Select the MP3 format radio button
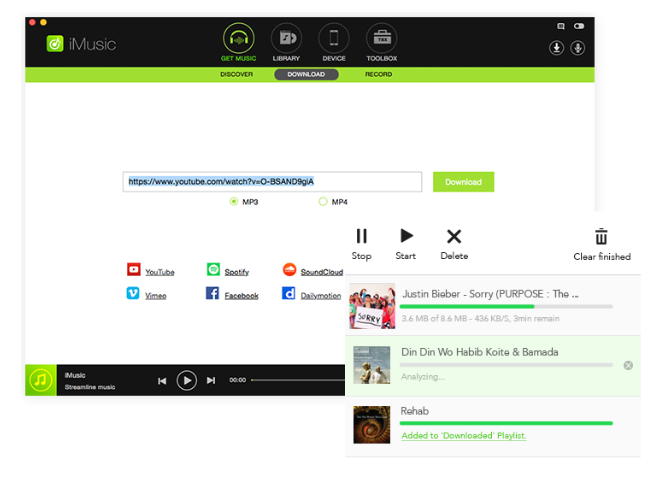 [234, 201]
